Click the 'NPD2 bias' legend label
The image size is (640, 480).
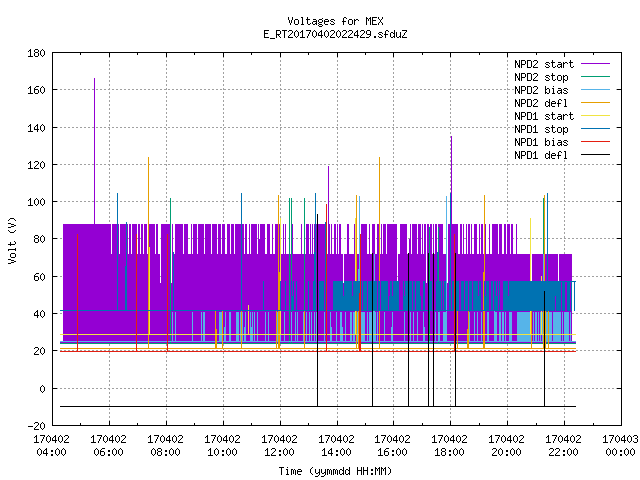[541, 90]
